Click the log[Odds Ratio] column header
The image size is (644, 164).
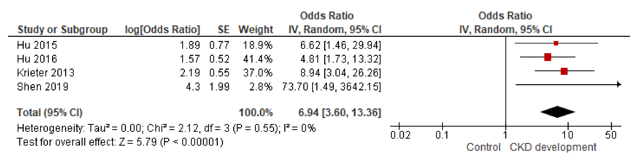click(162, 30)
